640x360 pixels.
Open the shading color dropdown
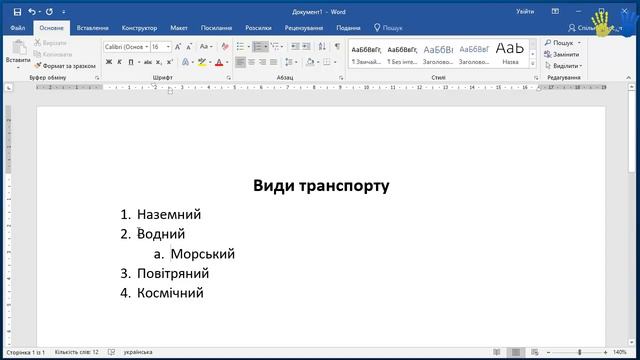coord(318,62)
